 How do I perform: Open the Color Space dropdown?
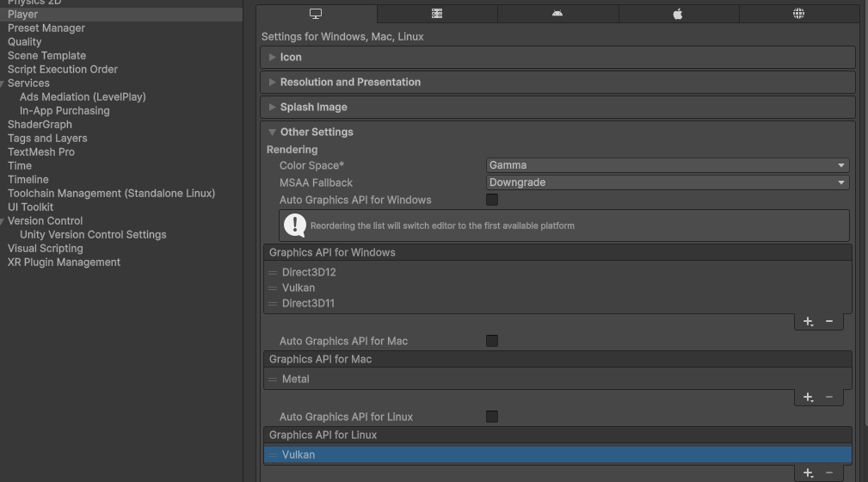pyautogui.click(x=668, y=165)
